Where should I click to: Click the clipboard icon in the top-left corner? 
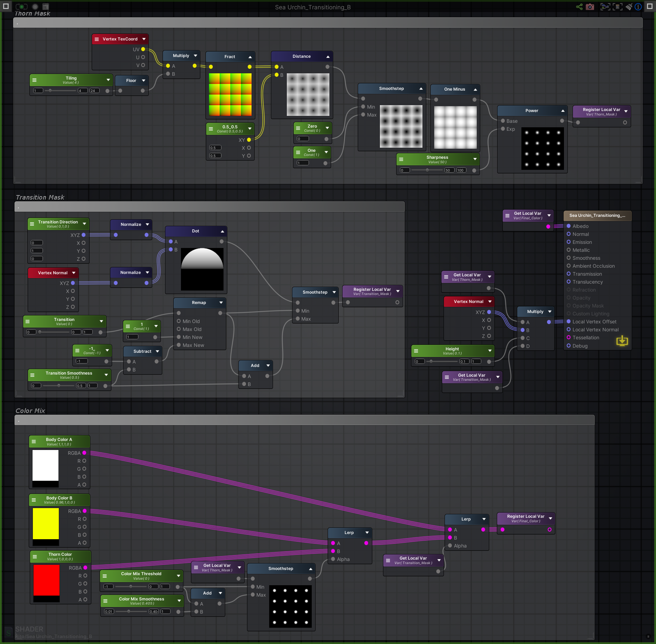tap(45, 6)
